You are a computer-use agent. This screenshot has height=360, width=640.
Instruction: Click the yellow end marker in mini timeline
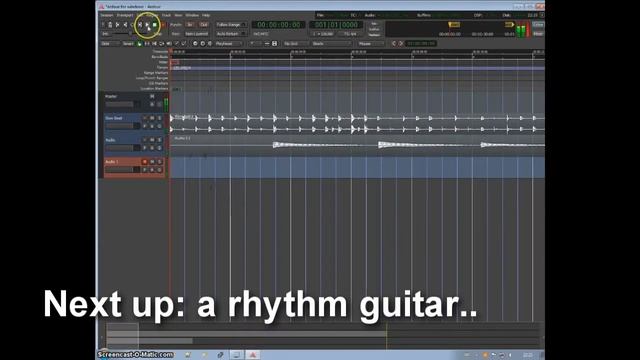pyautogui.click(x=509, y=25)
